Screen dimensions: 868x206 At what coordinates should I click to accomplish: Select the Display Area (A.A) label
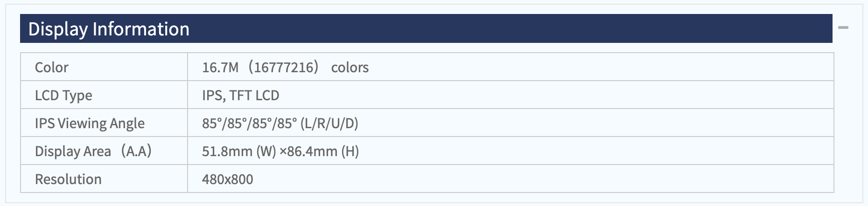pos(93,151)
